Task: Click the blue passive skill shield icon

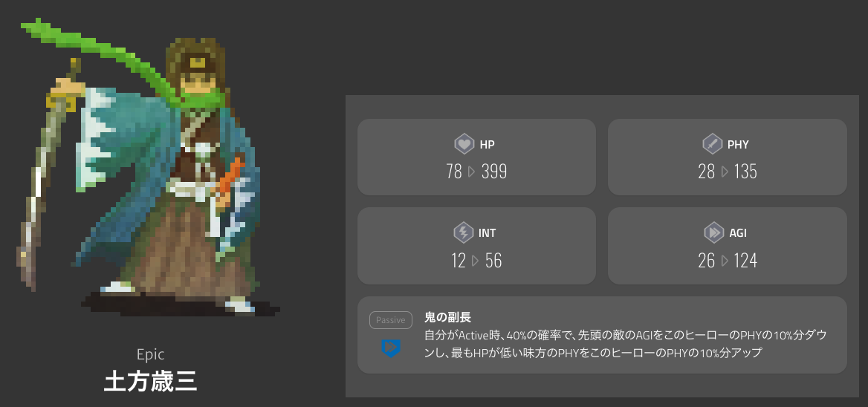Action: pyautogui.click(x=391, y=348)
